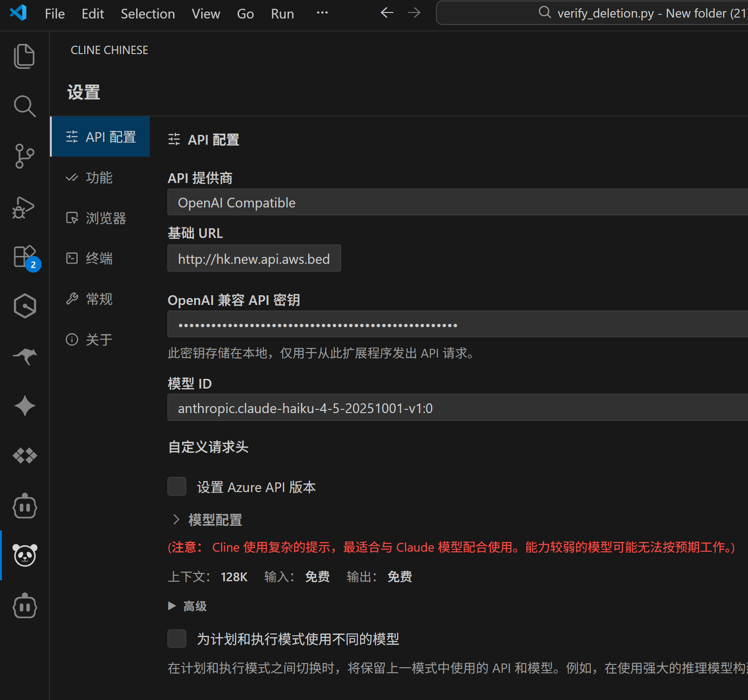Toggle the sparkle AI assistant sidebar icon
Screen dimensions: 748x700
(25, 406)
